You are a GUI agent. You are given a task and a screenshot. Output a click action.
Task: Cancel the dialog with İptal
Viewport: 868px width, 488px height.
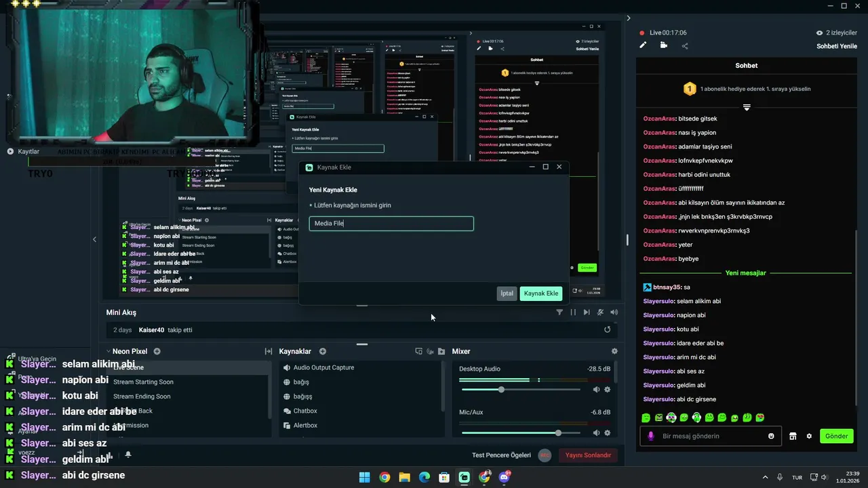pyautogui.click(x=507, y=293)
